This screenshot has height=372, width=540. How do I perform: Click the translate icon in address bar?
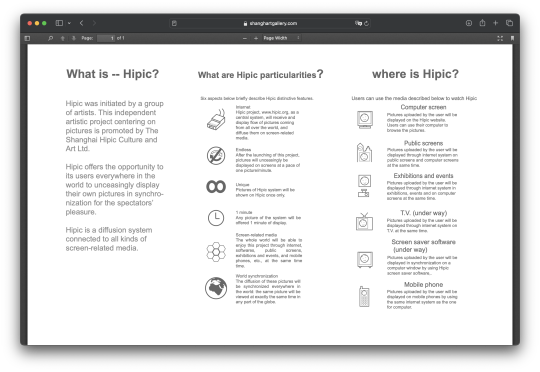tap(358, 23)
